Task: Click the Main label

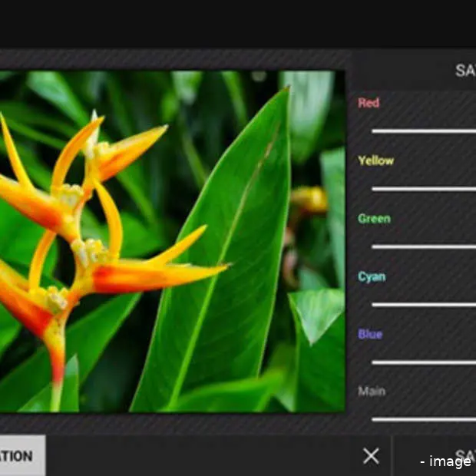Action: [x=372, y=392]
